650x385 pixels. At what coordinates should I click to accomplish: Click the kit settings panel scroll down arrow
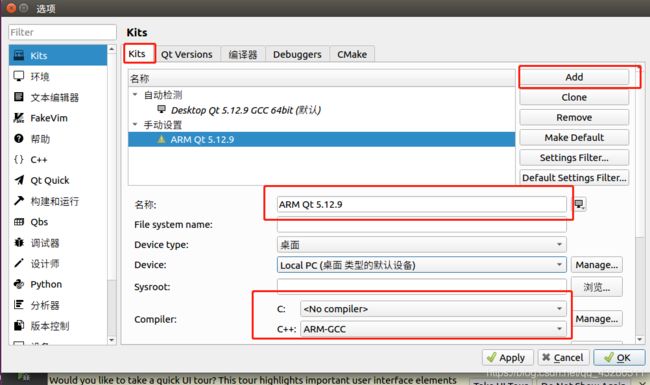(x=640, y=339)
